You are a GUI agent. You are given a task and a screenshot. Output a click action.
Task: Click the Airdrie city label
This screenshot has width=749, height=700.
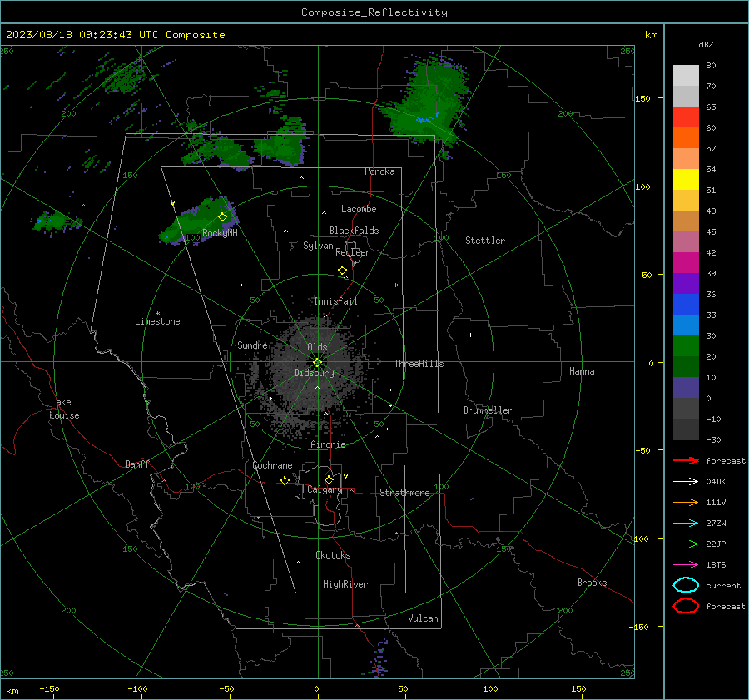328,444
